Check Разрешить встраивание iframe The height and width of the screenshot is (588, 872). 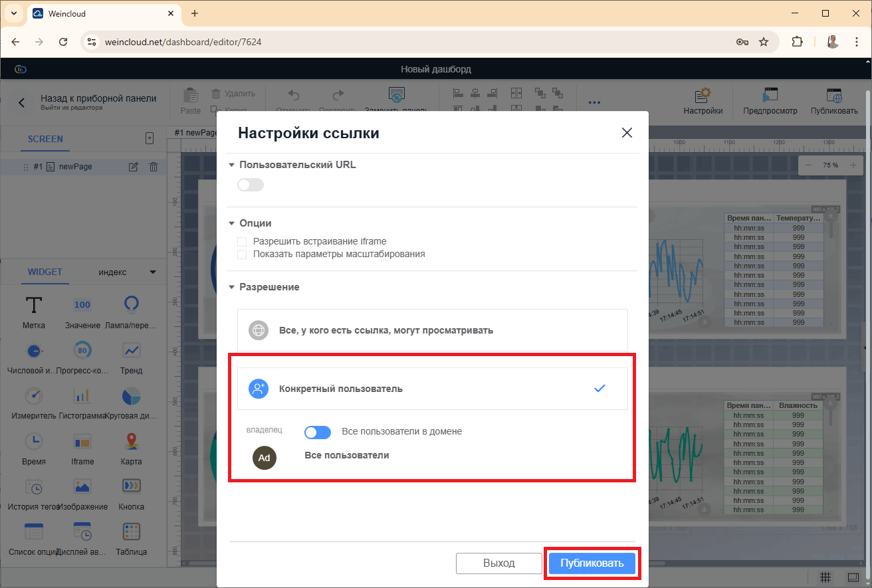[x=242, y=242]
